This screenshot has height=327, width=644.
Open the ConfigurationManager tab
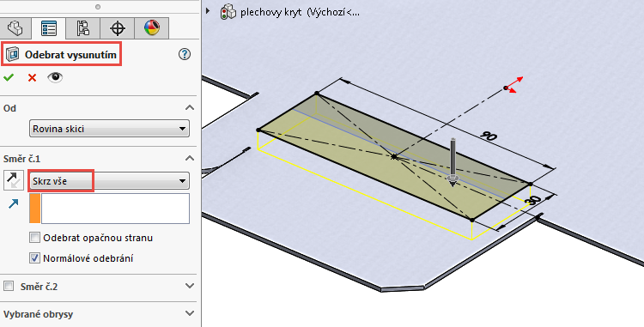click(x=83, y=28)
